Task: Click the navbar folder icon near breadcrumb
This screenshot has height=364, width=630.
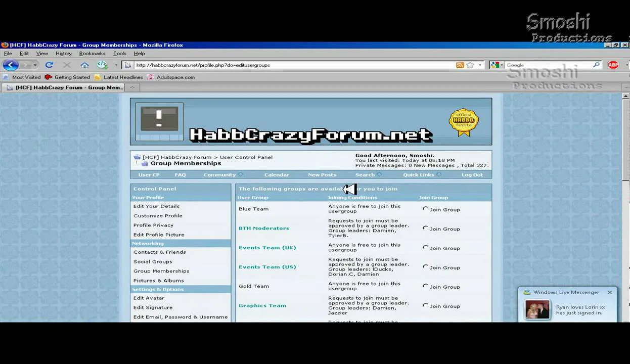Action: [138, 157]
